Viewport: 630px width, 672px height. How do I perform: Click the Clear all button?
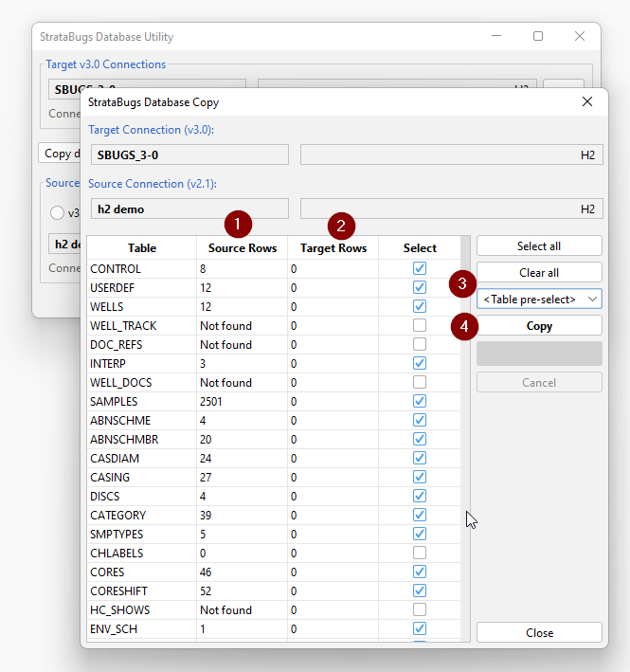[x=539, y=273]
